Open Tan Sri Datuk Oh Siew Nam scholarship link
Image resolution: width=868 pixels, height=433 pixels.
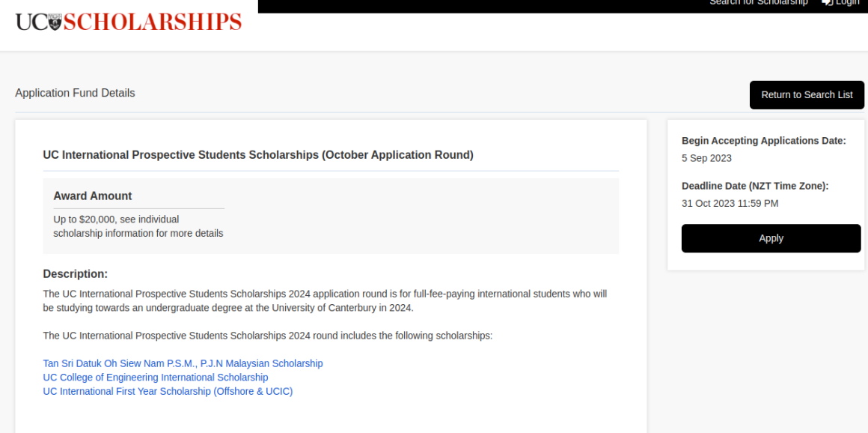pos(183,363)
